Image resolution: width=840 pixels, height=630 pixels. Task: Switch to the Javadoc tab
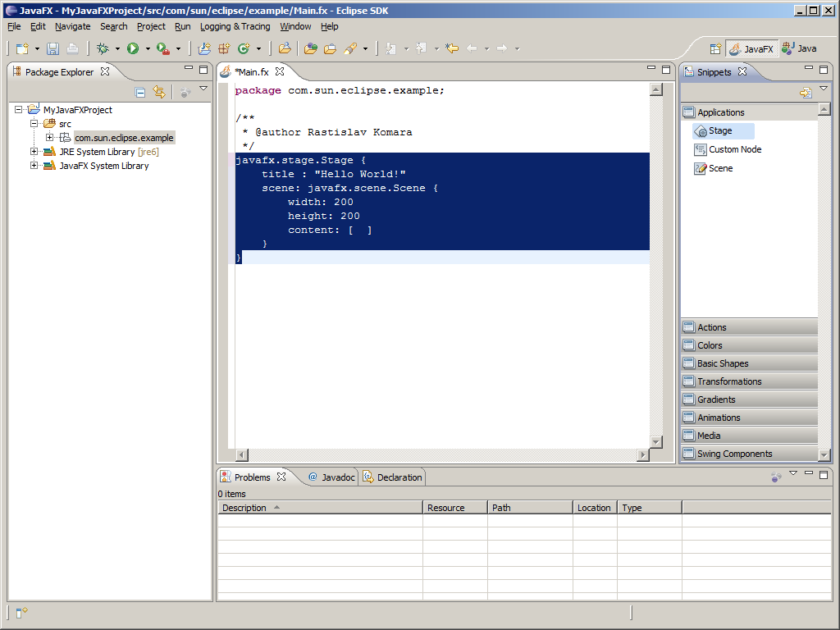pos(331,477)
